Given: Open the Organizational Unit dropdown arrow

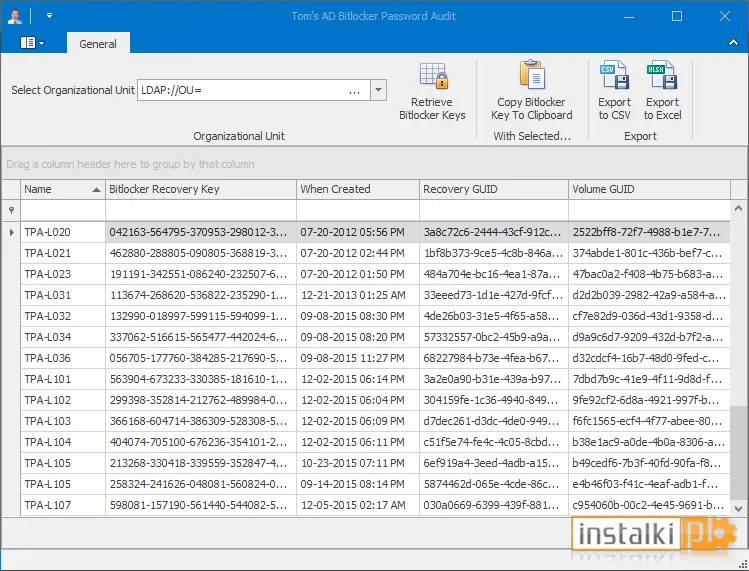Looking at the screenshot, I should 378,90.
